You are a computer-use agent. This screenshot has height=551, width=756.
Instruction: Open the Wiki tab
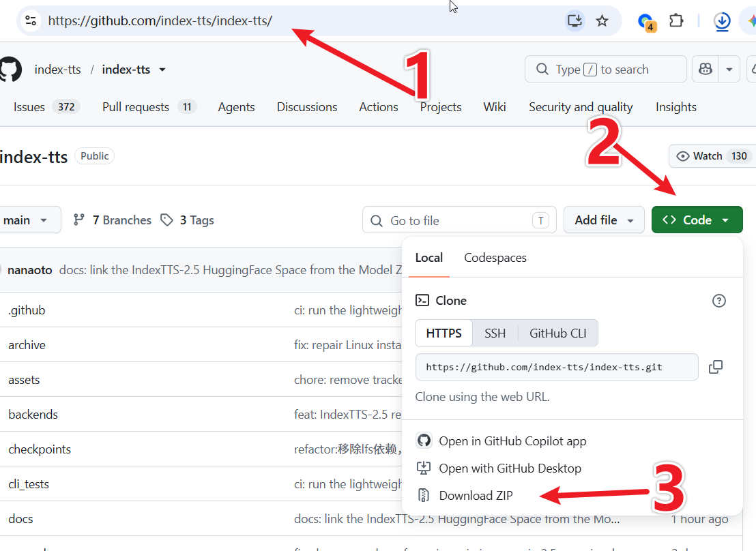pyautogui.click(x=495, y=106)
